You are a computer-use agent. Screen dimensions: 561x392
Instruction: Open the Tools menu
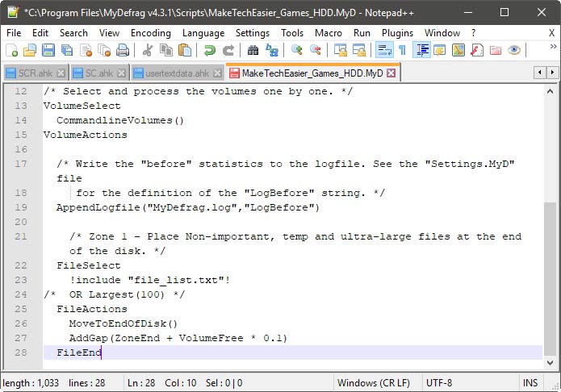point(292,33)
